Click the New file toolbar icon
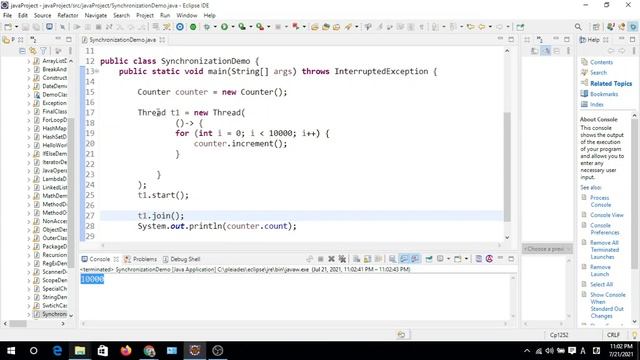The image size is (640, 360). pyautogui.click(x=8, y=27)
